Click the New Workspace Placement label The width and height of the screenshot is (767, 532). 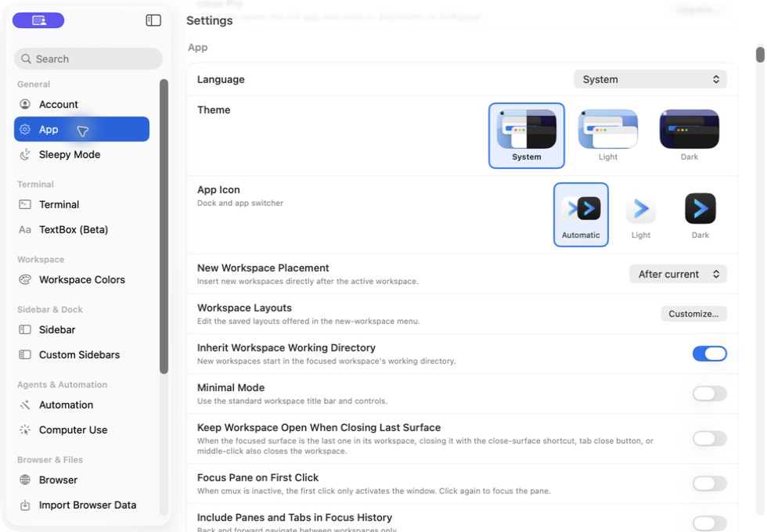pos(263,268)
